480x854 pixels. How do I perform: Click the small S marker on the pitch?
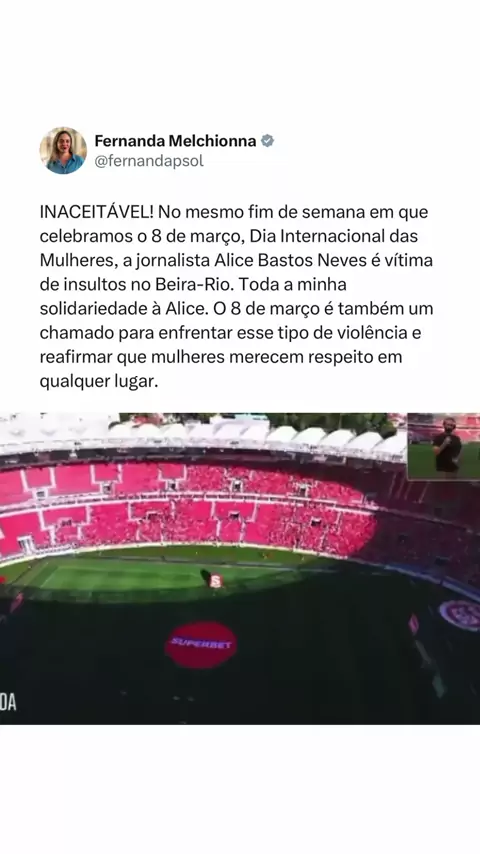(216, 581)
